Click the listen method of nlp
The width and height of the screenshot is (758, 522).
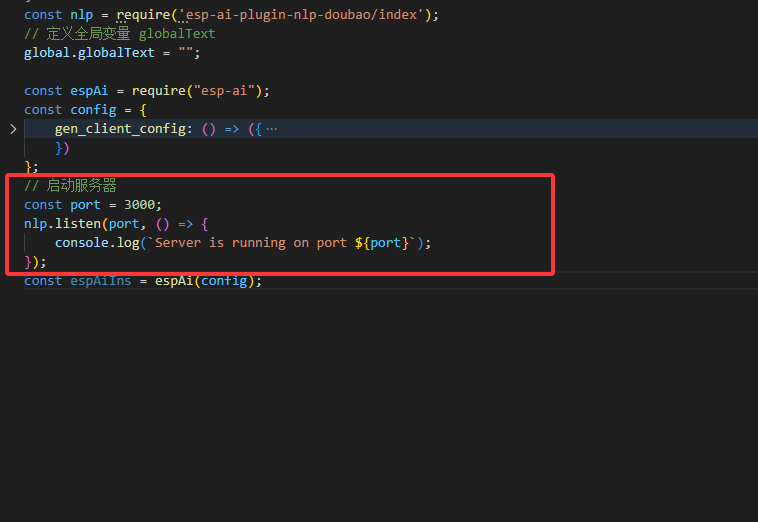[x=77, y=224]
